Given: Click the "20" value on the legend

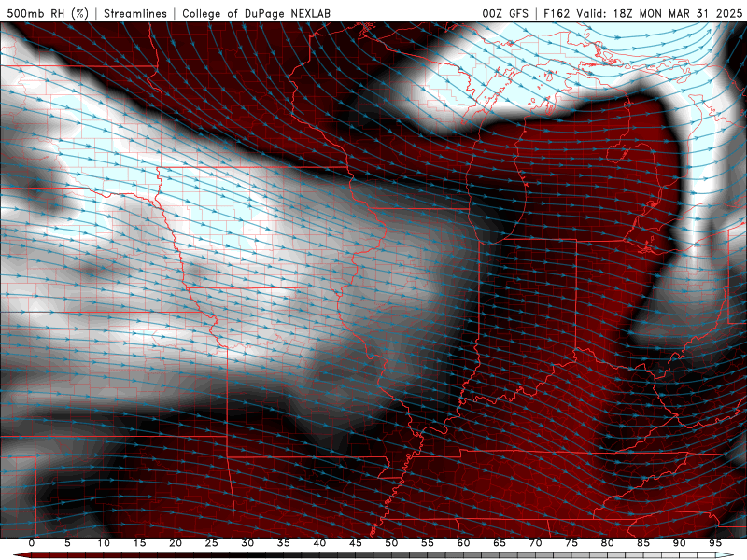Looking at the screenshot, I should pyautogui.click(x=176, y=543).
